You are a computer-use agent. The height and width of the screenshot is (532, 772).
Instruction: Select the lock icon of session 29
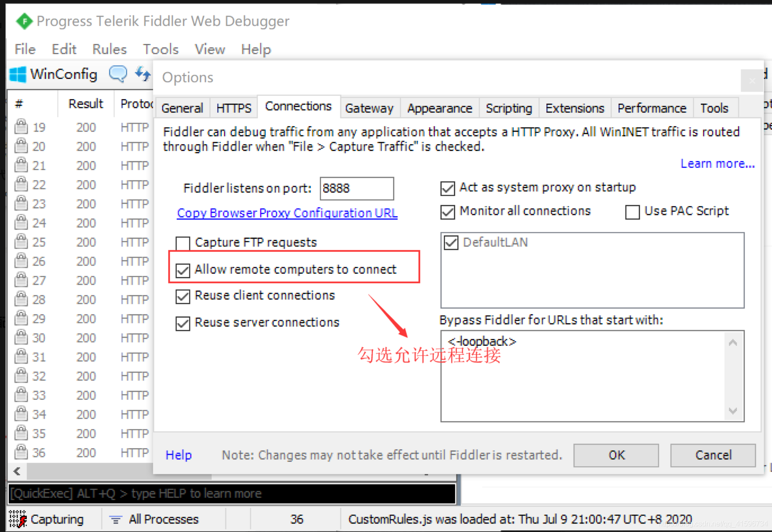(21, 318)
